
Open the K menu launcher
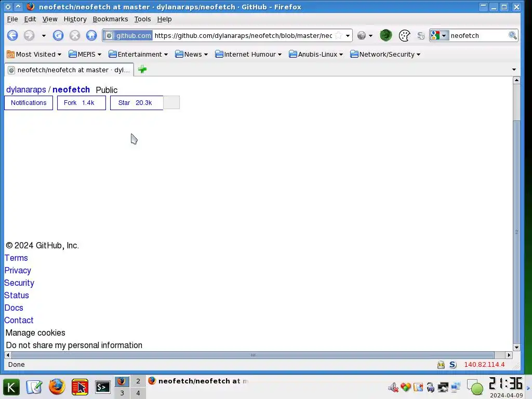tap(11, 387)
